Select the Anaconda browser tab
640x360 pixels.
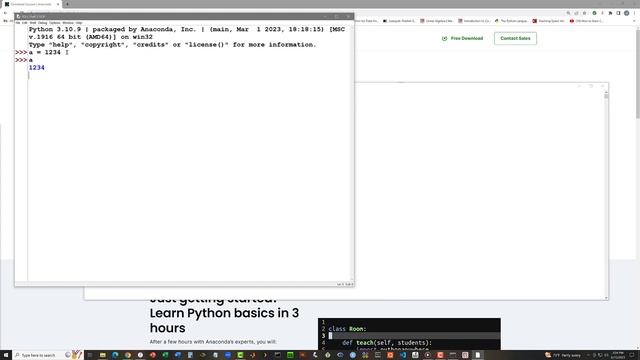(x=31, y=4)
